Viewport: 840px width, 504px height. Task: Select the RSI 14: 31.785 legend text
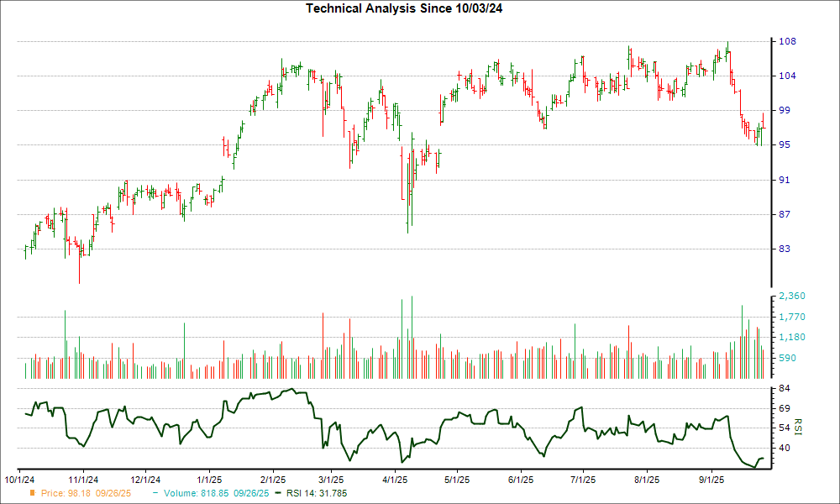[x=317, y=493]
